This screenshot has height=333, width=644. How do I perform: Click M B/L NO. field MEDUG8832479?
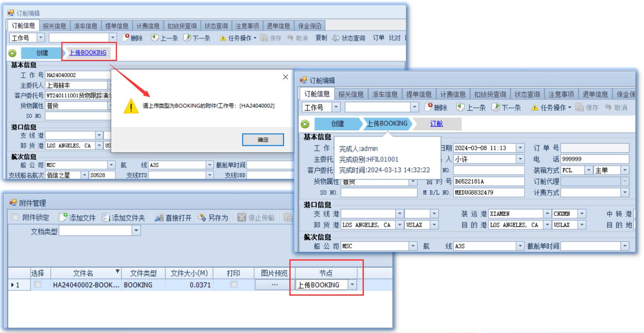[489, 192]
